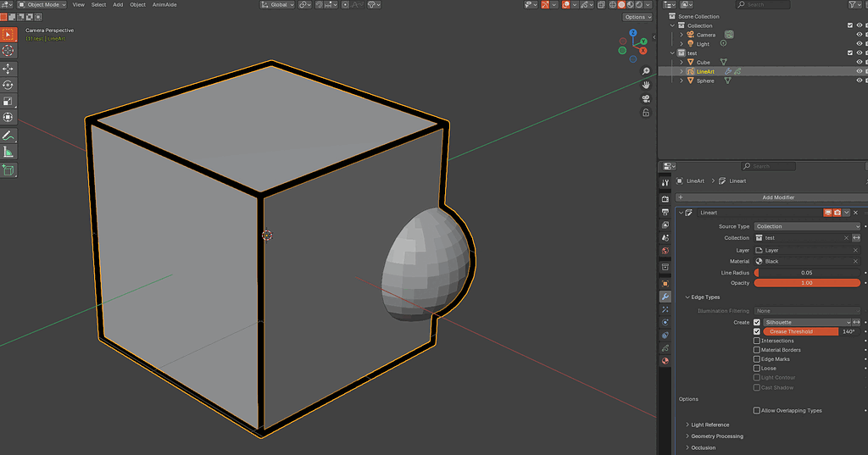Image resolution: width=868 pixels, height=455 pixels.
Task: Open the Object properties tab
Action: [x=665, y=283]
